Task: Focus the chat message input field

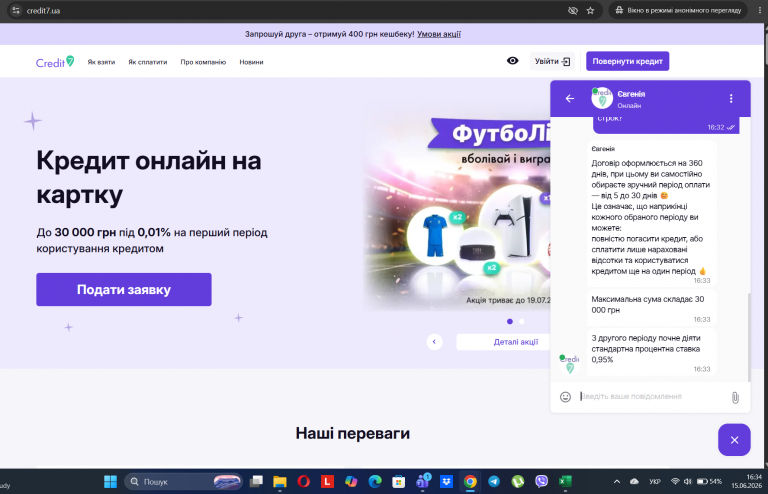Action: click(652, 397)
